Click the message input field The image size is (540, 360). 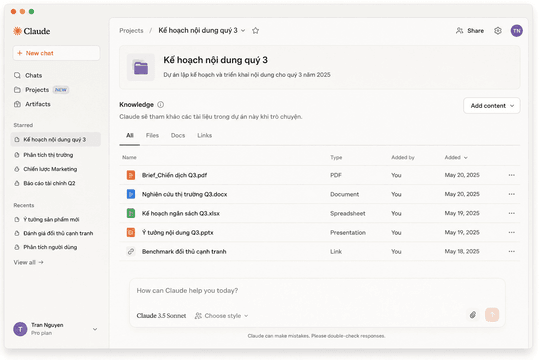[317, 291]
